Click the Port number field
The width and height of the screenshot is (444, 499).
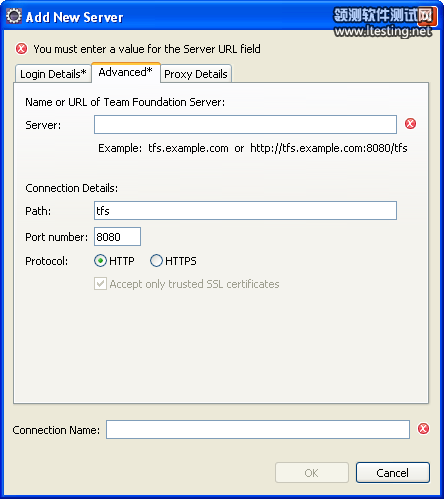(117, 237)
